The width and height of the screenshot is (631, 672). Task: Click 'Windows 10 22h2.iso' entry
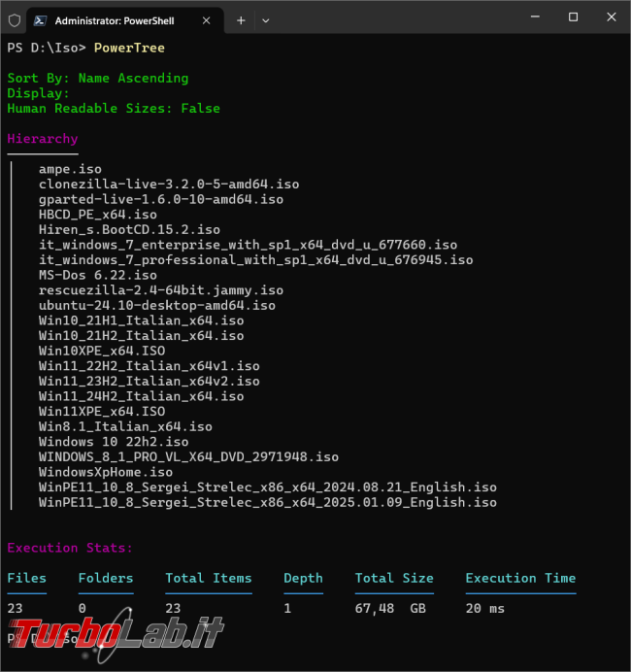pyautogui.click(x=114, y=442)
